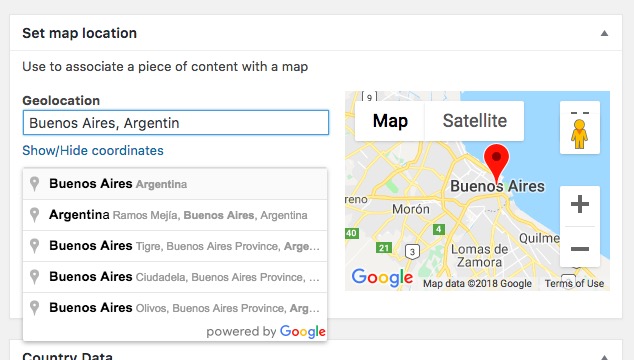Select the Map view tab
The width and height of the screenshot is (634, 360).
(x=390, y=121)
